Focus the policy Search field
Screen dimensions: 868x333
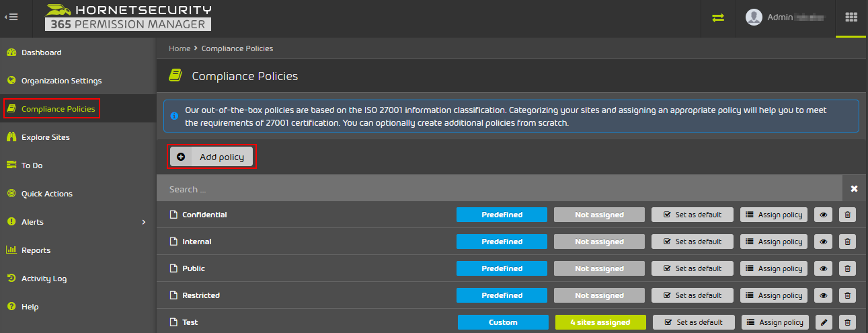pos(499,189)
